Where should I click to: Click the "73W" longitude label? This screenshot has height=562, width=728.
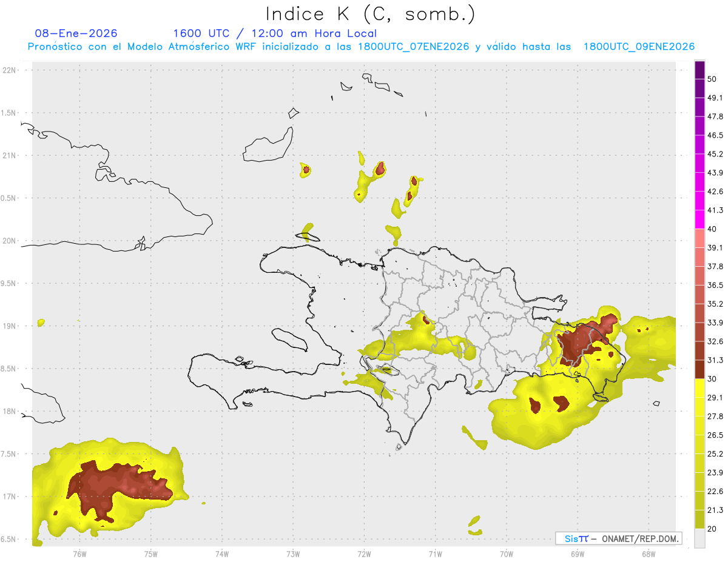[x=293, y=554]
